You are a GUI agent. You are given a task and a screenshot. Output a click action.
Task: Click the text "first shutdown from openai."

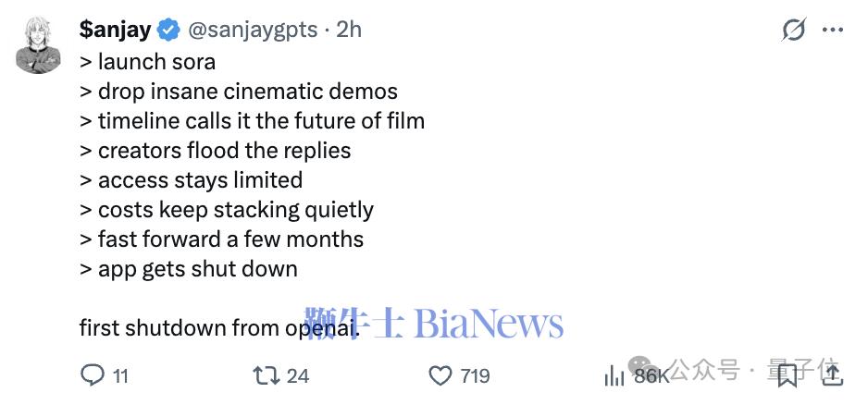tap(217, 327)
